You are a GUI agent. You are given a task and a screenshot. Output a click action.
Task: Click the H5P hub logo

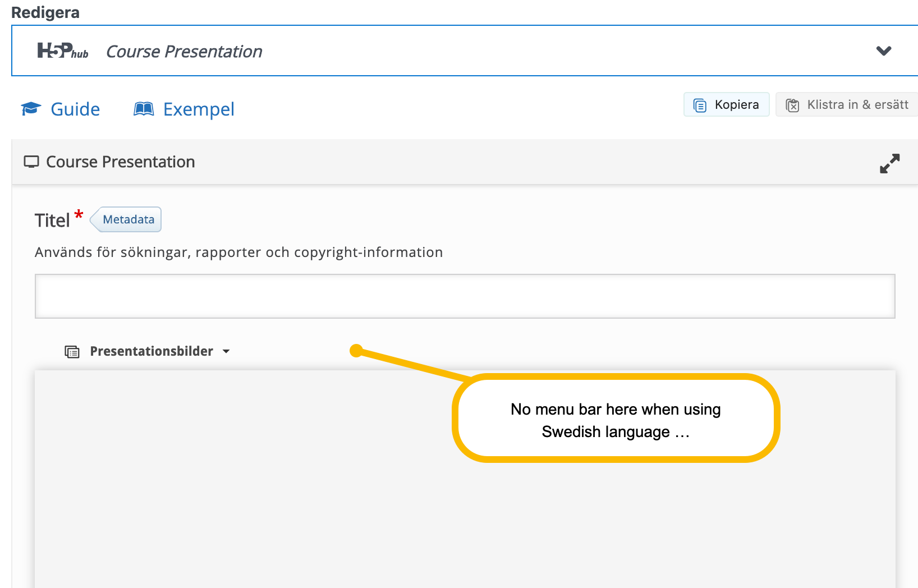pos(63,51)
